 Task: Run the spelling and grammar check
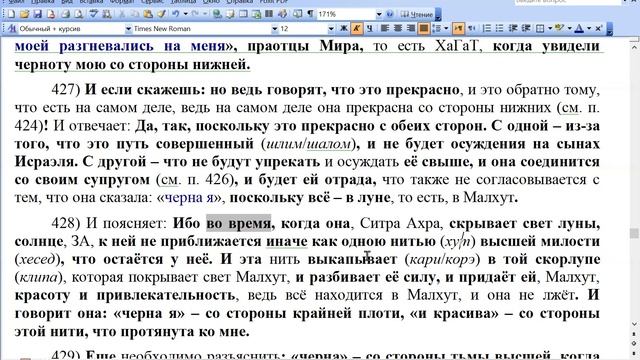click(93, 14)
